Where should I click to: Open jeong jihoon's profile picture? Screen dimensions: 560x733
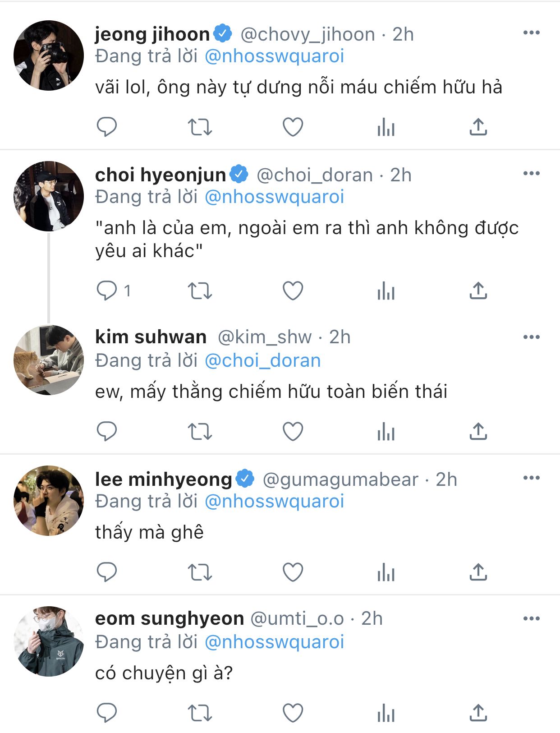coord(49,55)
